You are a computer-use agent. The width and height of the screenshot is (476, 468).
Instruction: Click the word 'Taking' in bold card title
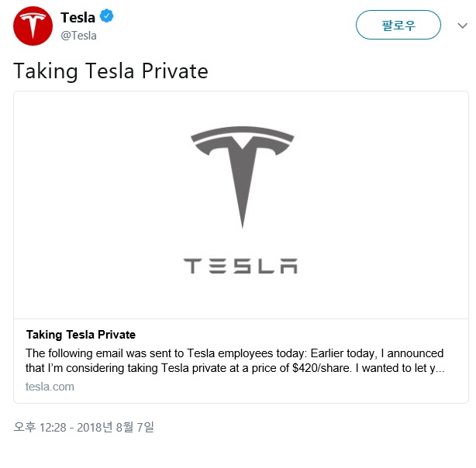[44, 335]
